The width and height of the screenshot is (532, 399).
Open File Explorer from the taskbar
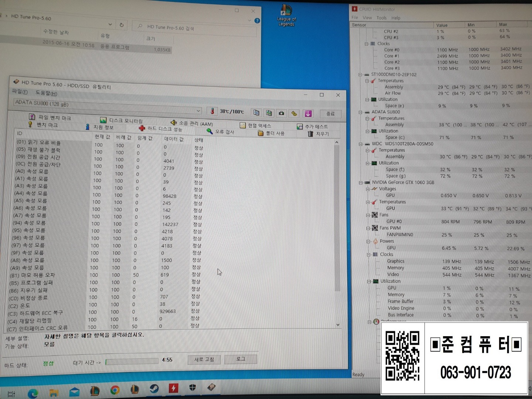click(54, 392)
